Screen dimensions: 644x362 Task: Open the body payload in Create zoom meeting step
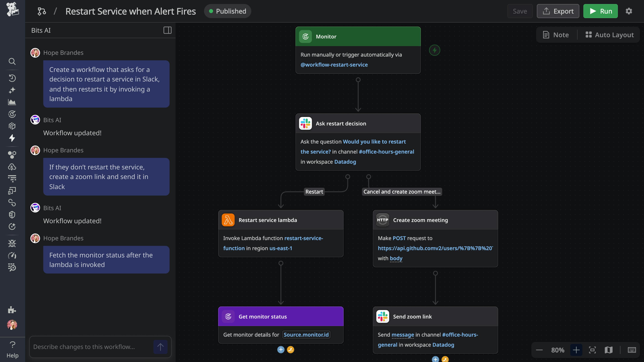(396, 258)
